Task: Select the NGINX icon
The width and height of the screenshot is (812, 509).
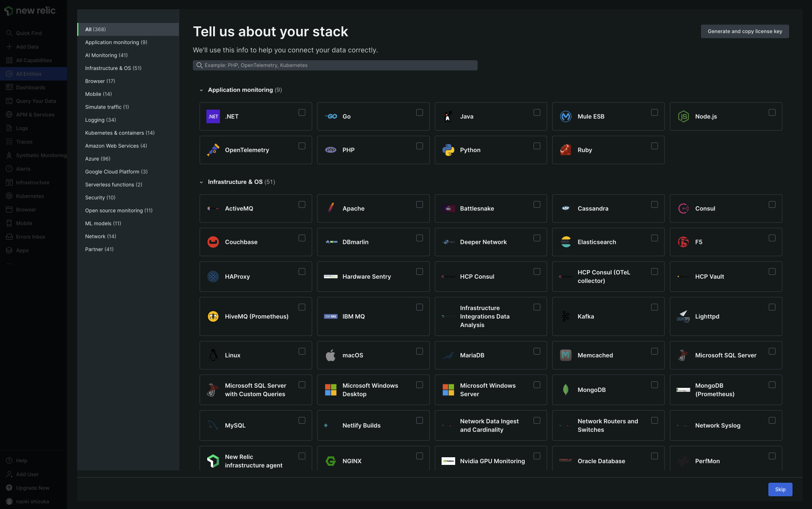Action: pos(330,461)
